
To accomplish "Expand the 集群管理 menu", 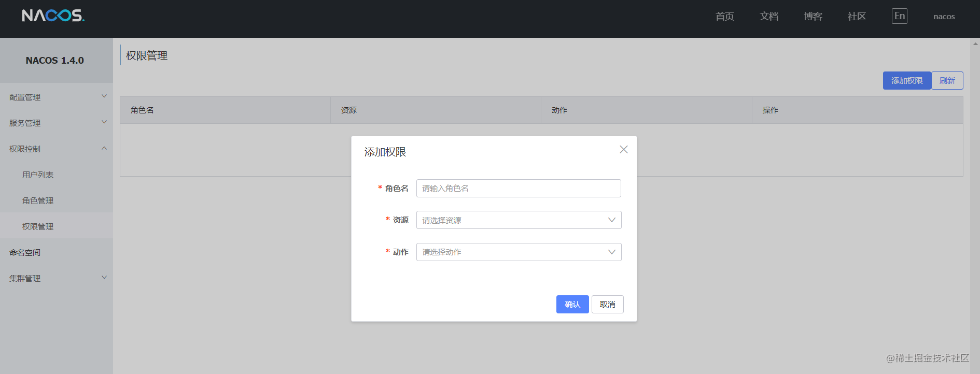I will tap(57, 278).
